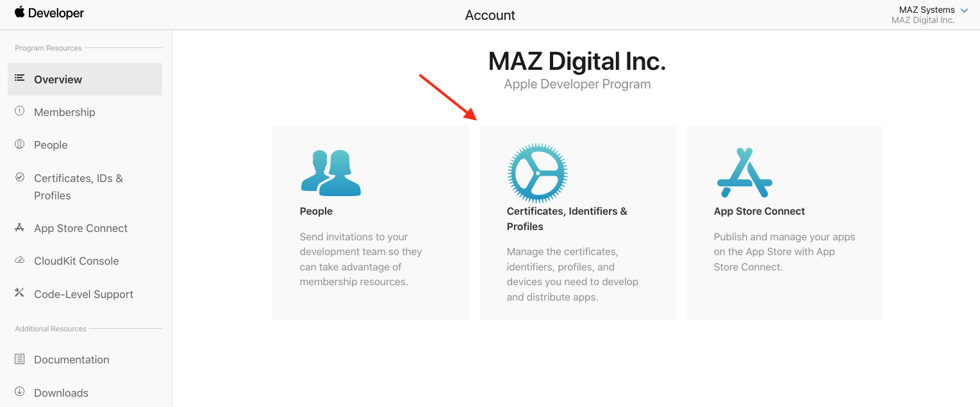Viewport: 980px width, 407px height.
Task: Click the Membership info icon
Action: pos(20,111)
